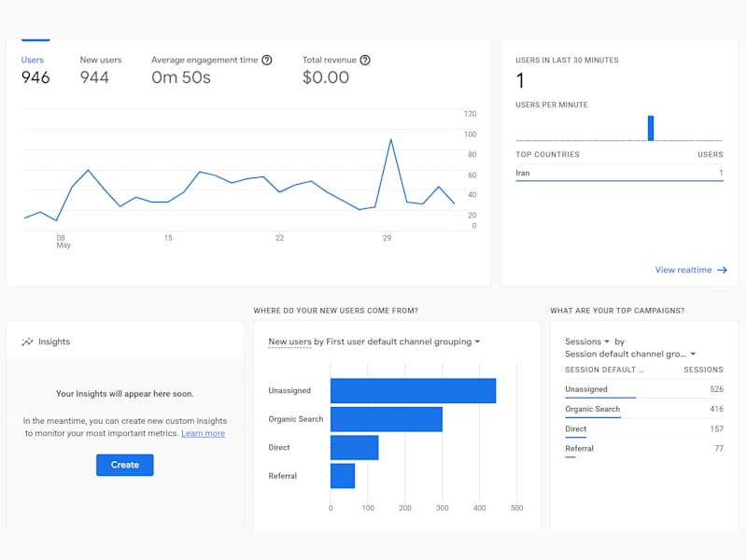Select the Total revenue metric
This screenshot has width=747, height=560.
click(x=336, y=69)
